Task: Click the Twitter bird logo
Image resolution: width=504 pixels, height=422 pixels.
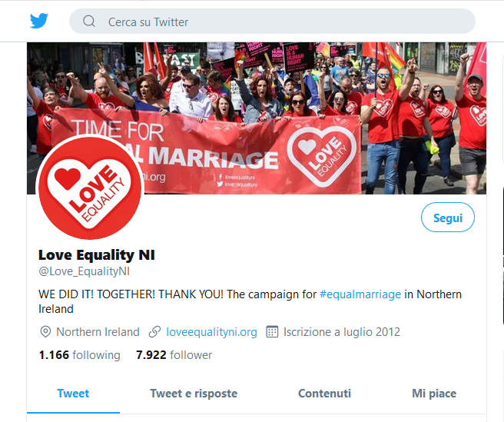Action: pos(39,21)
